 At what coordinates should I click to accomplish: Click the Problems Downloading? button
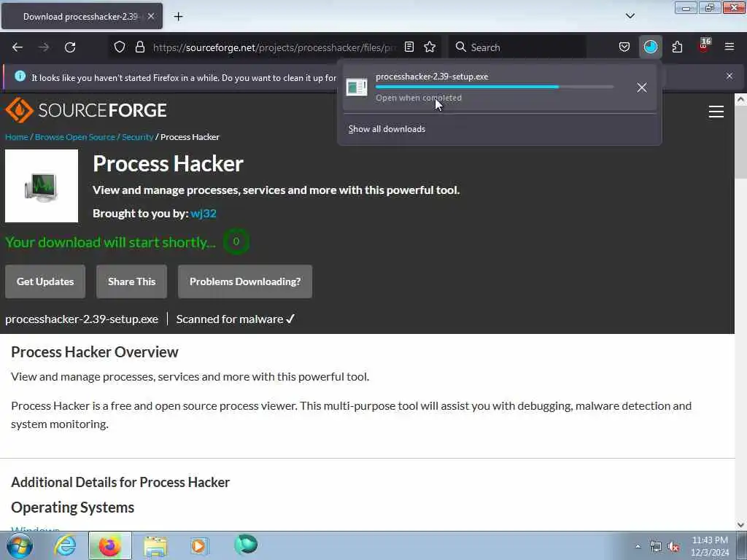245,281
